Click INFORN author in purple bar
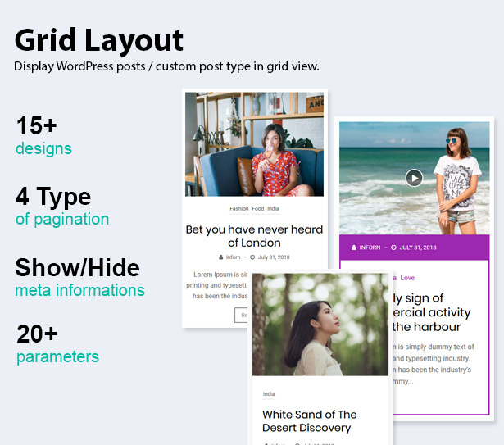 tap(370, 247)
